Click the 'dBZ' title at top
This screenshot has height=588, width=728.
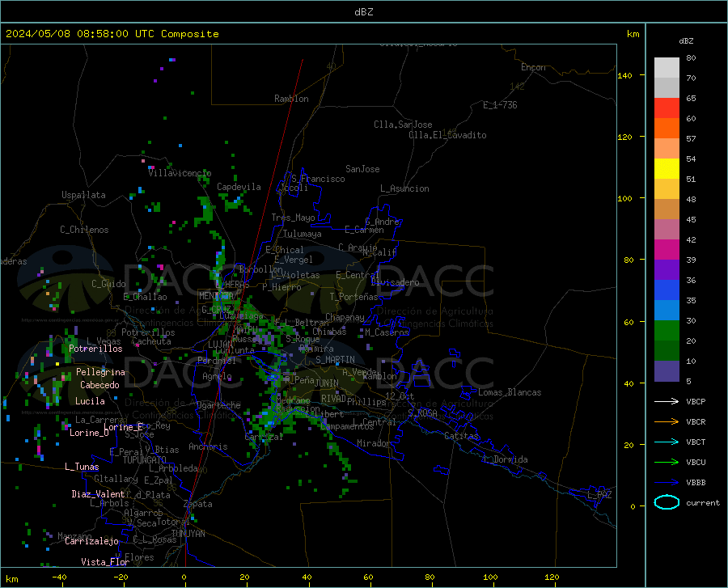tap(363, 12)
